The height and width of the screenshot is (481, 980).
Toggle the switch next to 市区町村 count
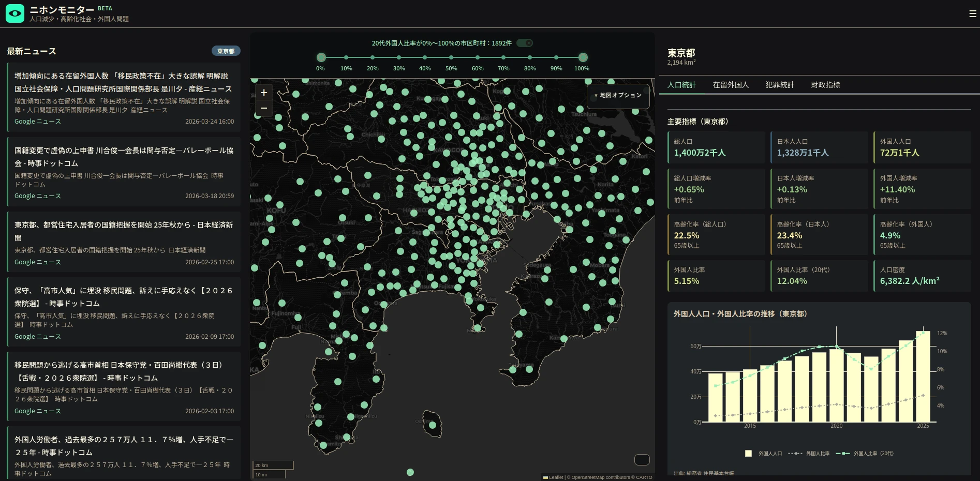[x=525, y=43]
